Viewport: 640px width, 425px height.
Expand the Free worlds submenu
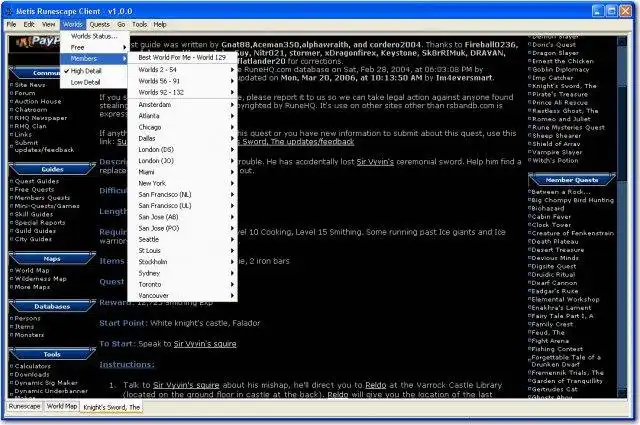(x=94, y=47)
